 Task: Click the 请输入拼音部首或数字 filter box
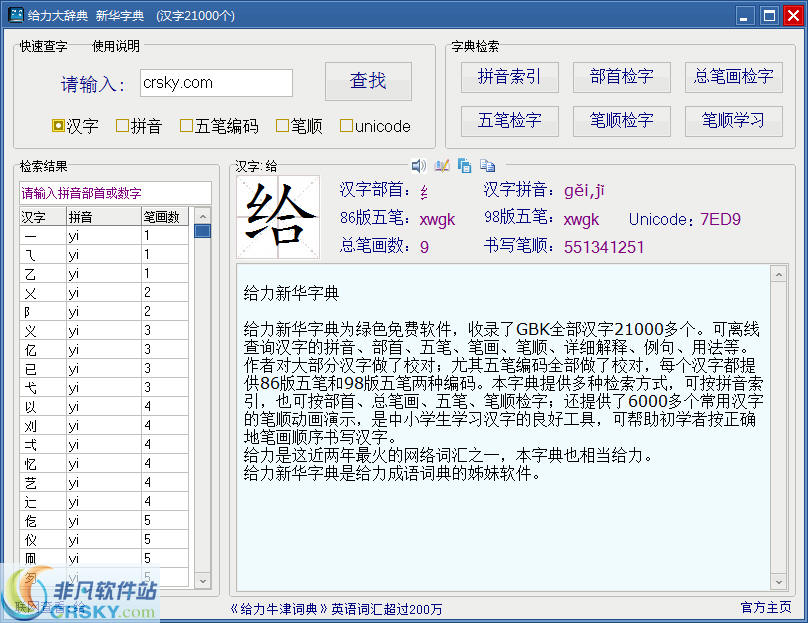(115, 193)
